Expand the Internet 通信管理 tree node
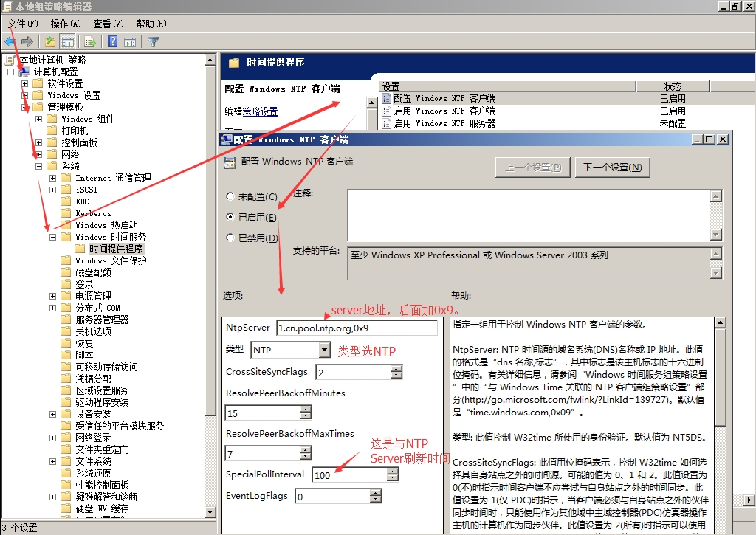 52,178
